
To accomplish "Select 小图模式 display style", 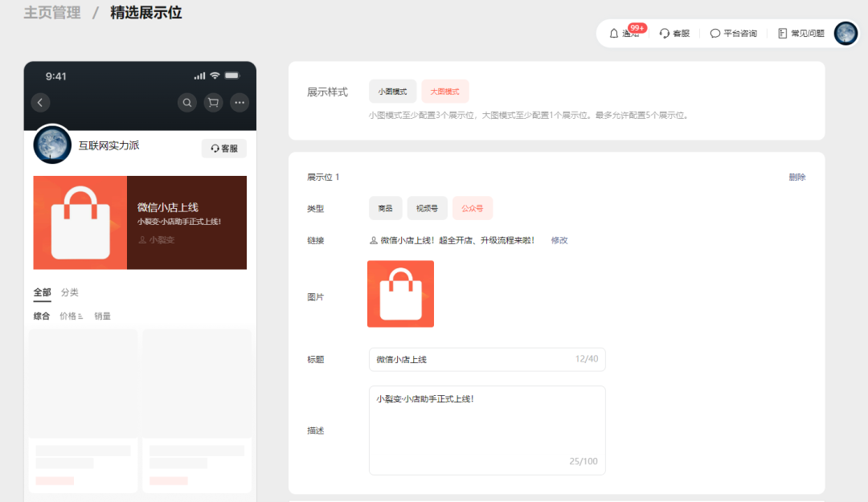I will coord(392,92).
